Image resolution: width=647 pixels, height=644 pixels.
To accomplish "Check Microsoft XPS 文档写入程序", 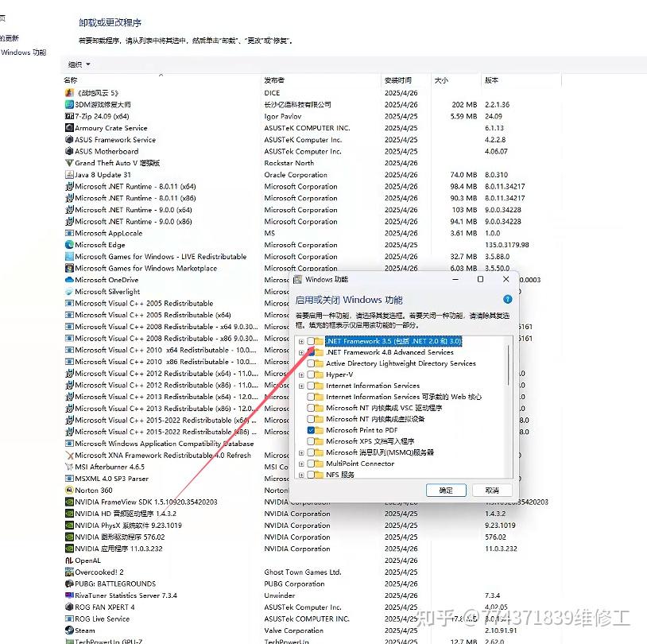I will tap(311, 441).
